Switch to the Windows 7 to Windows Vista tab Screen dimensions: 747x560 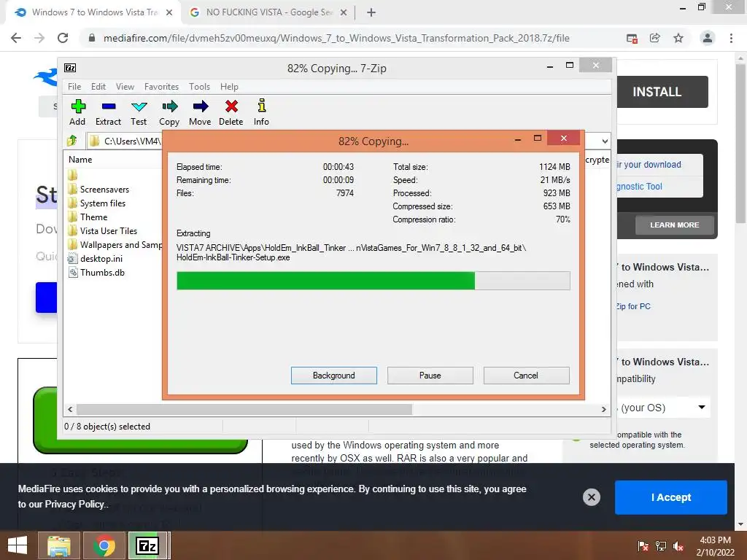point(94,12)
